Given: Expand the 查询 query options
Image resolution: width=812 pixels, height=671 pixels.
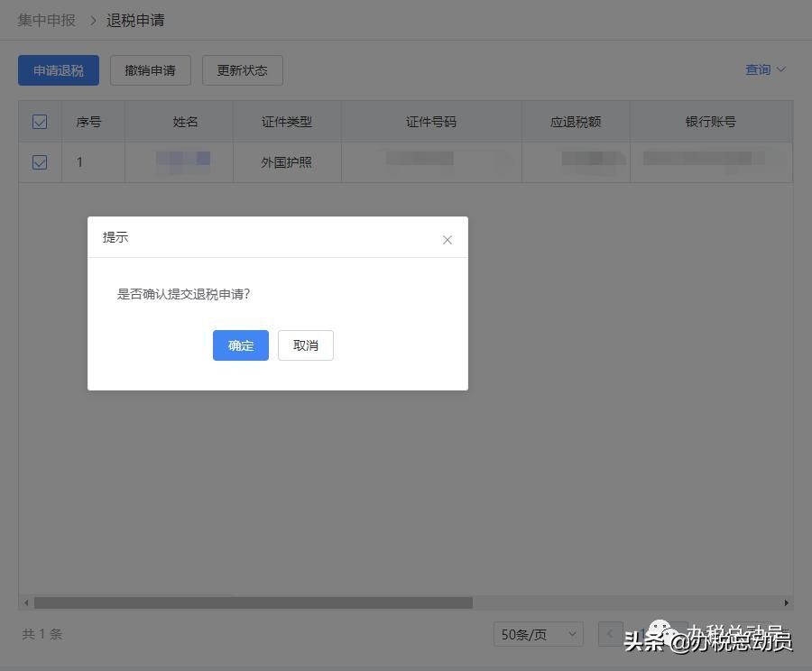Looking at the screenshot, I should (759, 69).
